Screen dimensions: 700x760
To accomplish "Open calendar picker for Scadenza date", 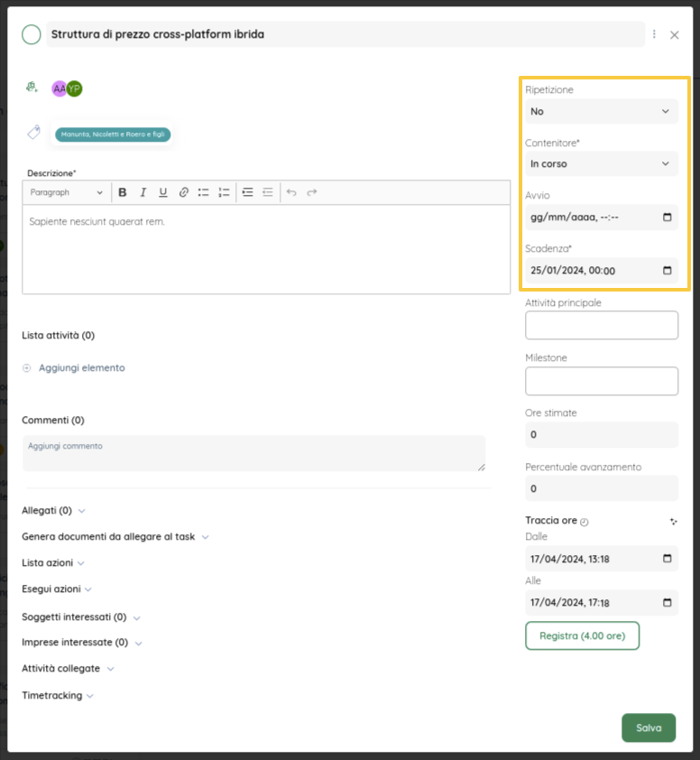I will click(667, 270).
